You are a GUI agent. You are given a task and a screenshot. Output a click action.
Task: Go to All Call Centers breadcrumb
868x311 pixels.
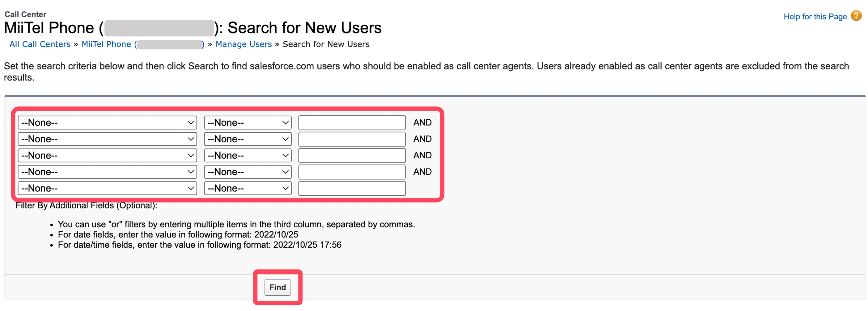40,44
